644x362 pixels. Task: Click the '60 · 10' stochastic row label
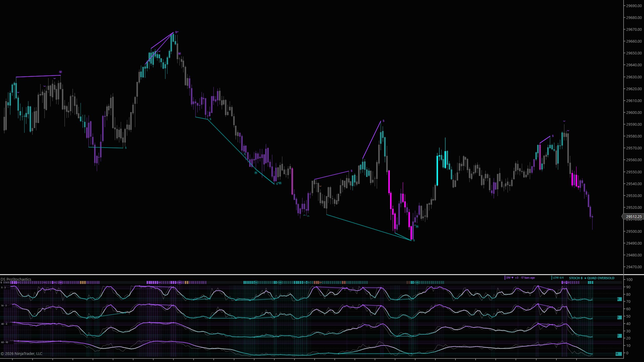(5, 342)
